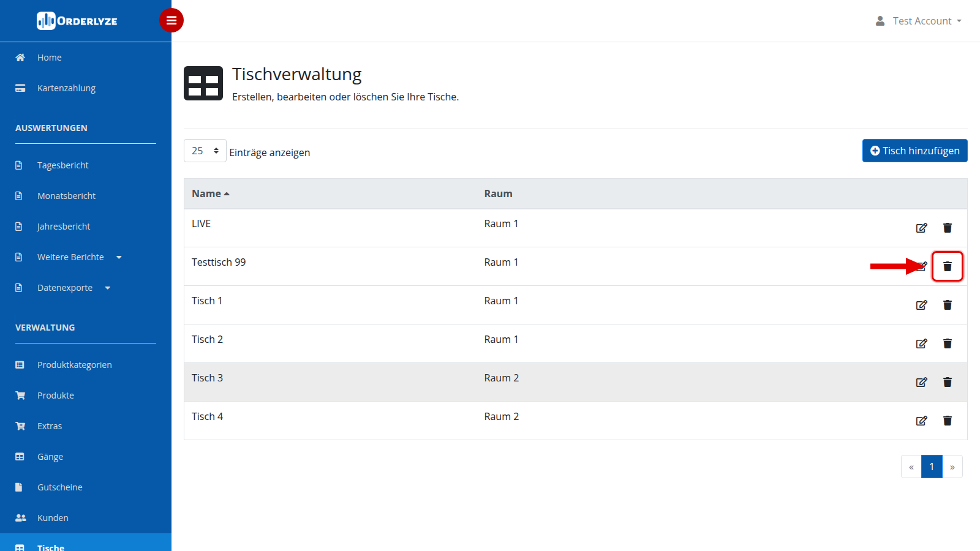Select page 1 in pagination
980x551 pixels.
[932, 467]
